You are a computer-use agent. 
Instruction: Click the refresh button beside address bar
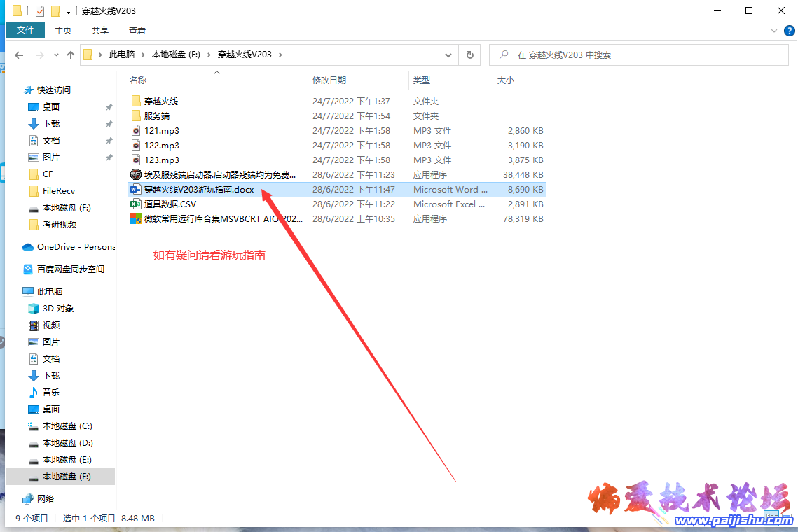[469, 55]
